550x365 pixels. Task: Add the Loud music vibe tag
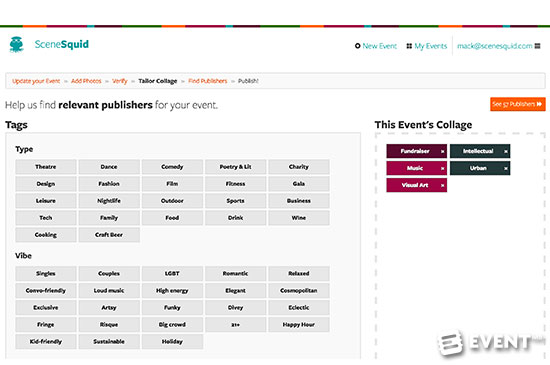point(109,291)
